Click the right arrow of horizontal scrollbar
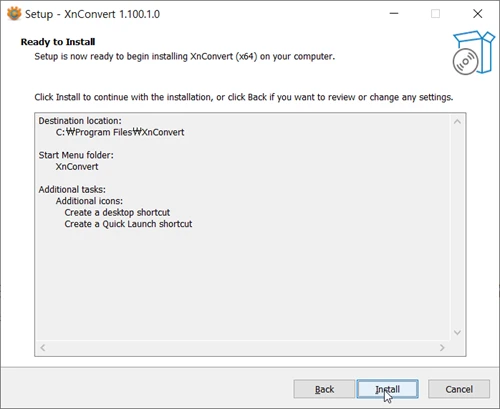The width and height of the screenshot is (500, 409). [x=442, y=348]
